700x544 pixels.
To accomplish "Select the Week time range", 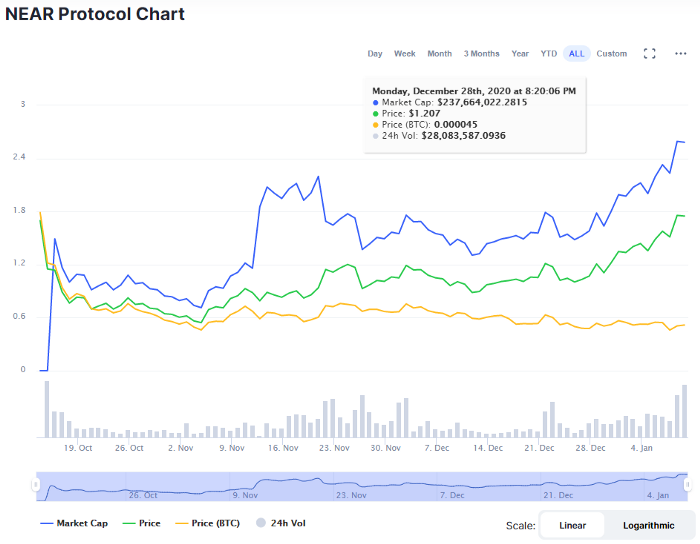I will (x=404, y=54).
